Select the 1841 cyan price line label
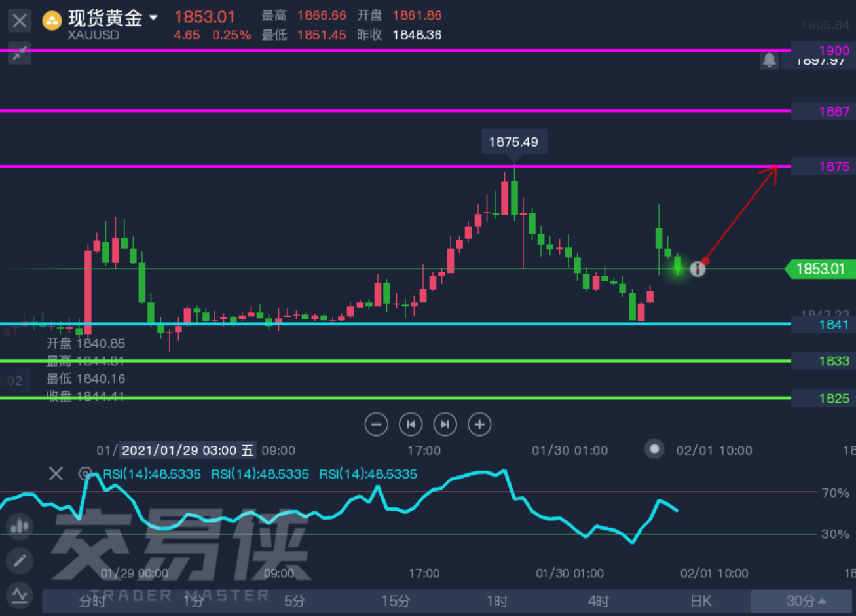856x616 pixels. click(x=834, y=325)
